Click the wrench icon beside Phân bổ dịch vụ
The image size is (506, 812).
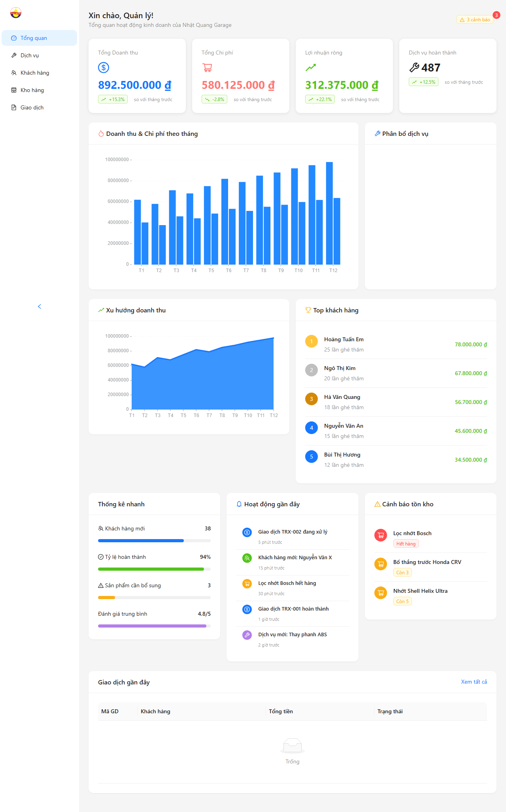coord(378,134)
